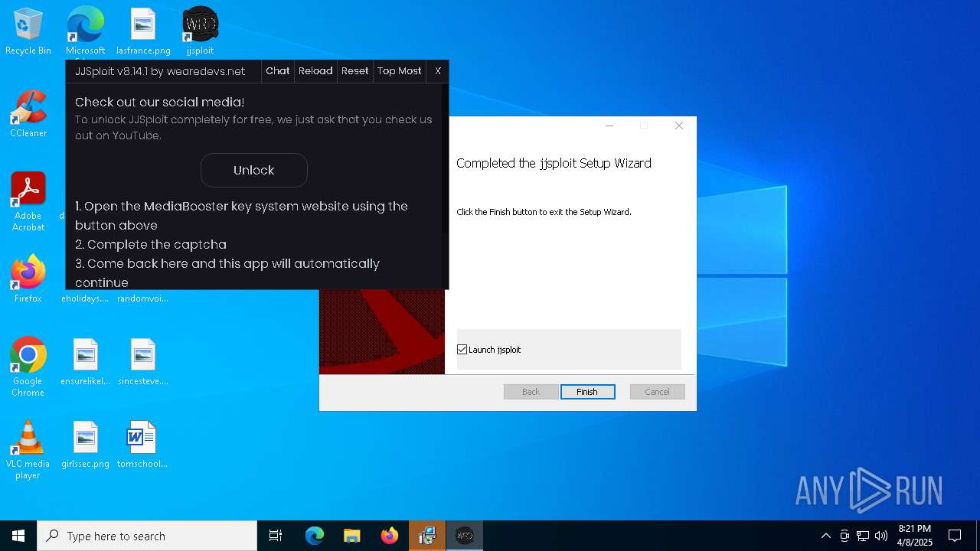Open the VLC media player shortcut
The width and height of the screenshot is (980, 551).
pyautogui.click(x=28, y=449)
